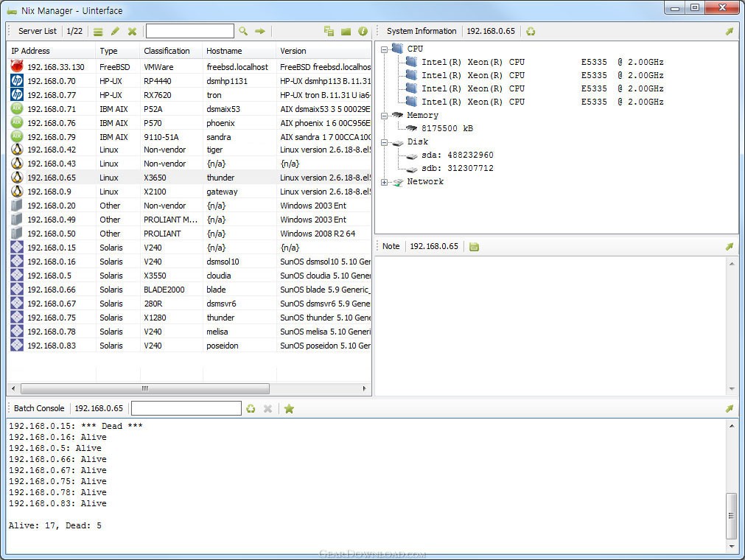Click the Solaris icon for 192.168.0.15
The width and height of the screenshot is (745, 560).
pyautogui.click(x=17, y=248)
